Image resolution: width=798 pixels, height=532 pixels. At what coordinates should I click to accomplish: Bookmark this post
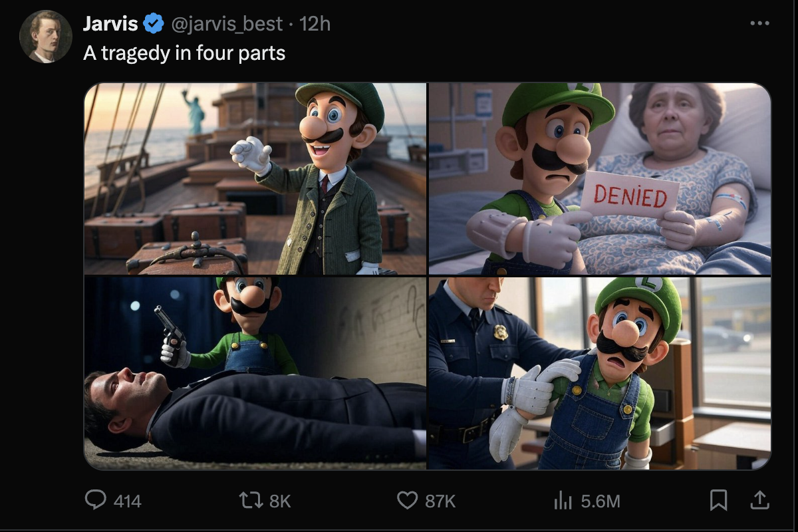click(718, 499)
